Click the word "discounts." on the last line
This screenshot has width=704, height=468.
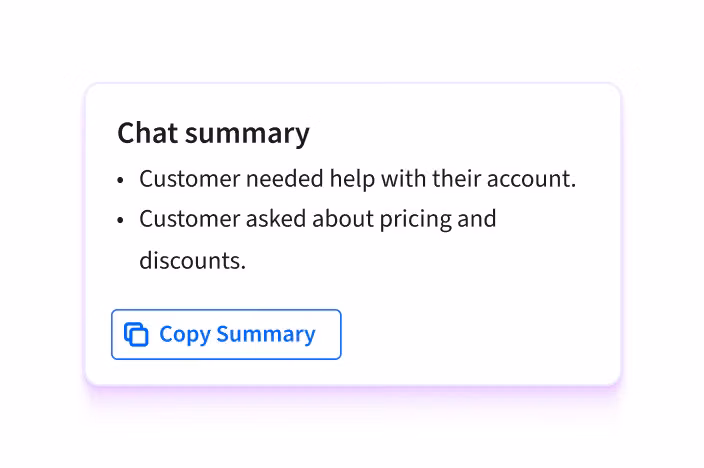192,261
